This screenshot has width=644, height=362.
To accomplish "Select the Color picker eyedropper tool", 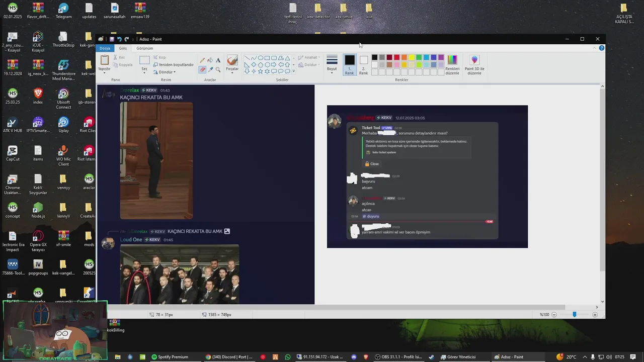I will pos(210,69).
